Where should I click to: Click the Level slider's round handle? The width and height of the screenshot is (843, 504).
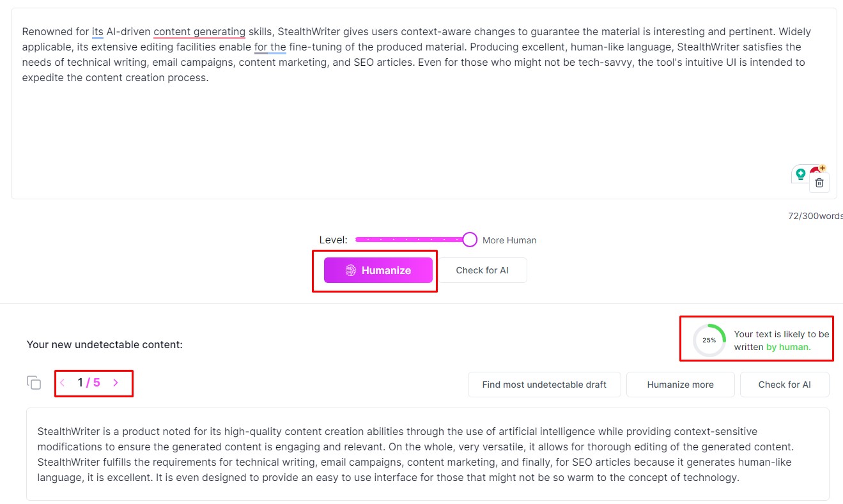470,240
